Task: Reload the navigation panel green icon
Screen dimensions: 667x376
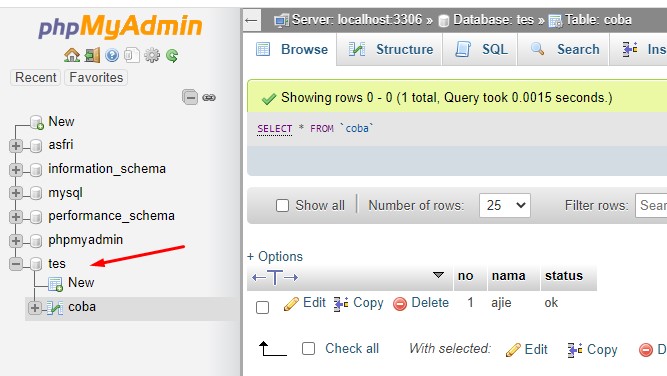Action: click(172, 55)
